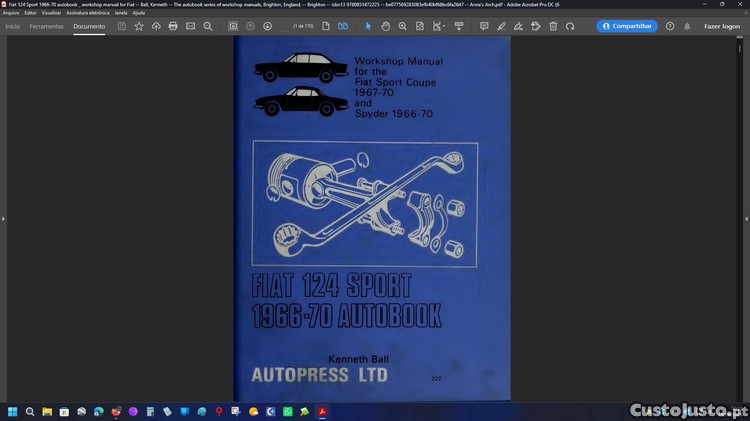Viewport: 750px width, 421px height.
Task: Switch to the Ferramentas tab
Action: 46,26
